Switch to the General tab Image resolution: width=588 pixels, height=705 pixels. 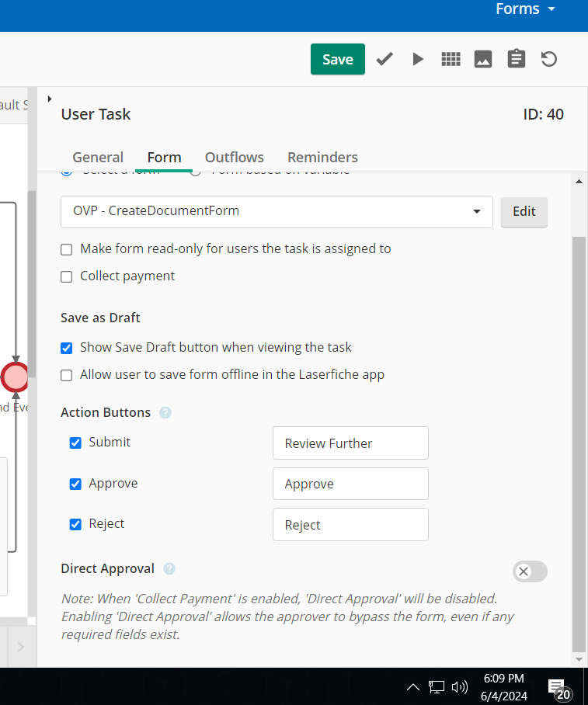(98, 158)
